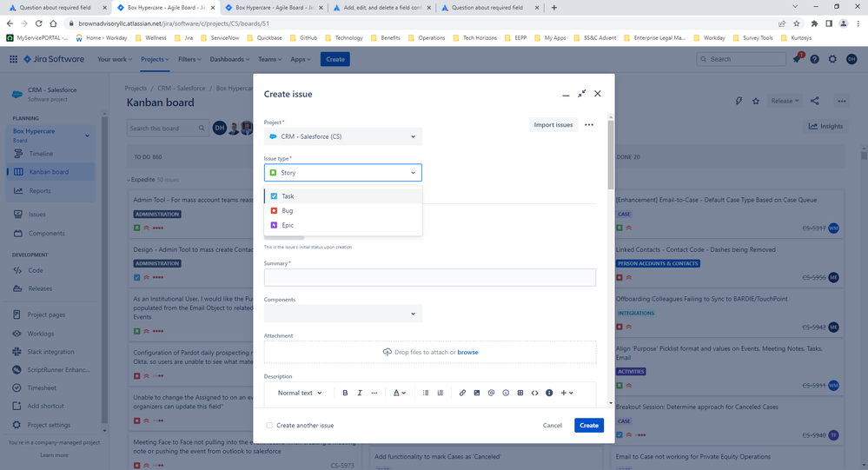Open Jira help question mark icon

(x=814, y=59)
